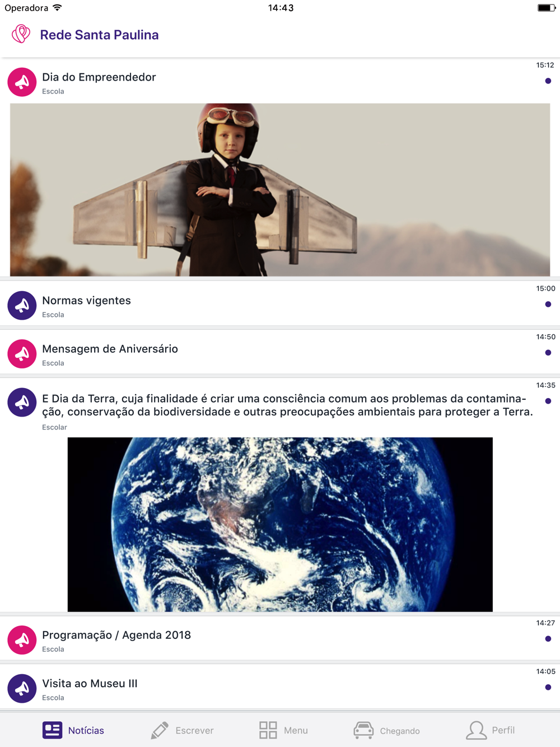Click the megaphone icon for Dia do Empreendedor
The image size is (560, 747).
click(x=22, y=82)
